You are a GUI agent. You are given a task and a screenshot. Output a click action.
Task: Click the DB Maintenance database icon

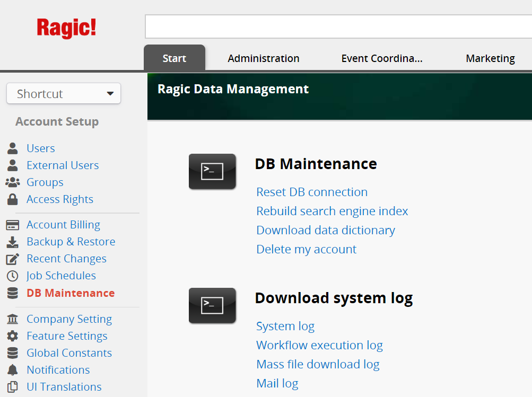[x=13, y=293]
